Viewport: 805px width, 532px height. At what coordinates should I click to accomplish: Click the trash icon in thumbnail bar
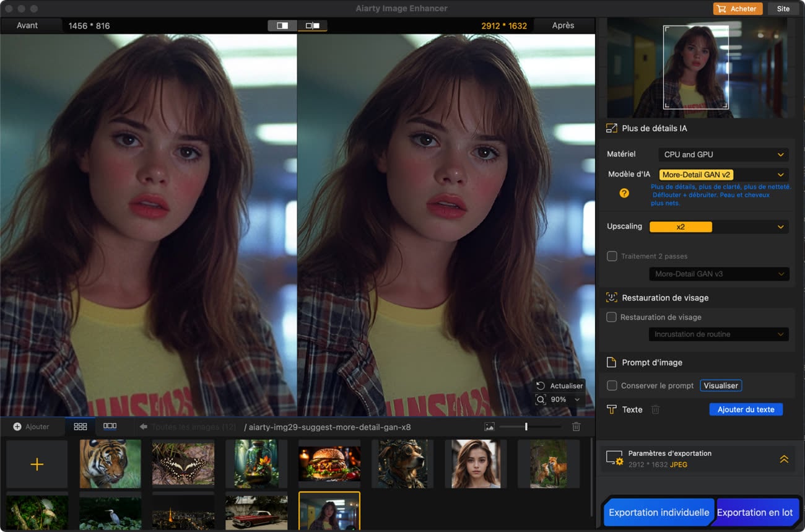tap(576, 427)
